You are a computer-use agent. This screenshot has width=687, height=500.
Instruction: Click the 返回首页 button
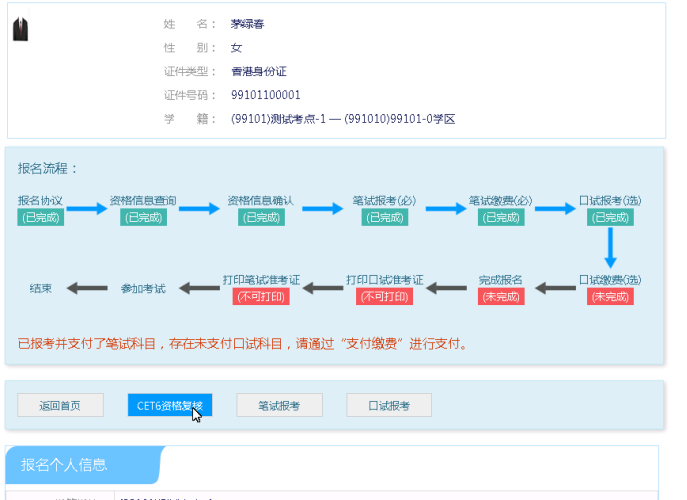click(61, 405)
